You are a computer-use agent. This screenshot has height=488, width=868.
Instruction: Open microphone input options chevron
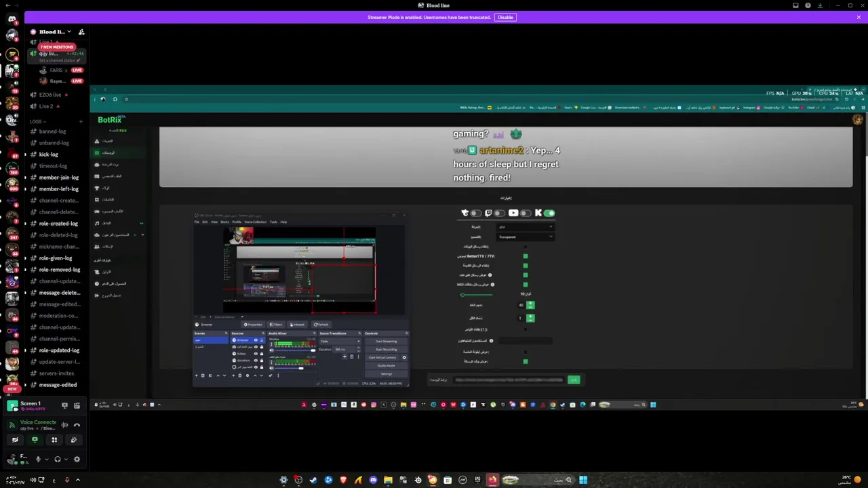coord(46,460)
